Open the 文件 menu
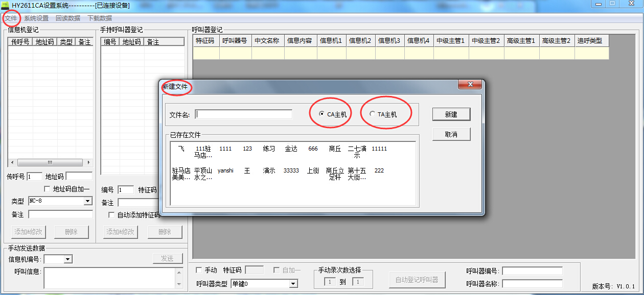This screenshot has width=644, height=295. pyautogui.click(x=11, y=18)
